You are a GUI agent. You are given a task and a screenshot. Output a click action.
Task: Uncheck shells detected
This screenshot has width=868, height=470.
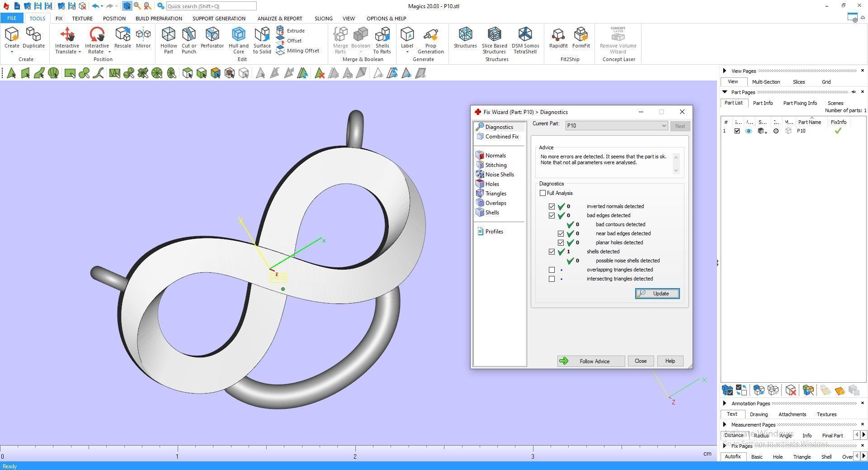coord(552,252)
